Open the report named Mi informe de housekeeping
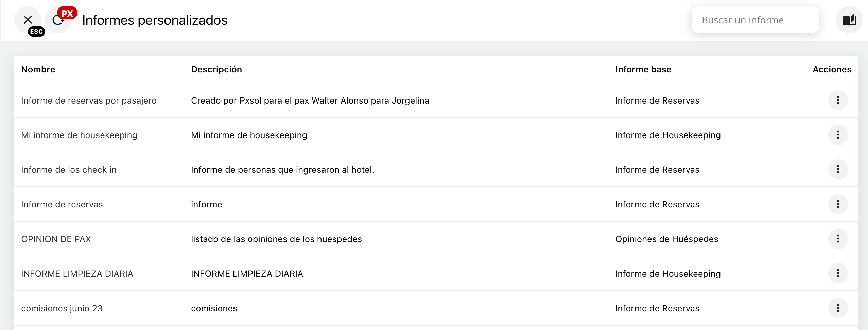Image resolution: width=868 pixels, height=330 pixels. click(79, 135)
